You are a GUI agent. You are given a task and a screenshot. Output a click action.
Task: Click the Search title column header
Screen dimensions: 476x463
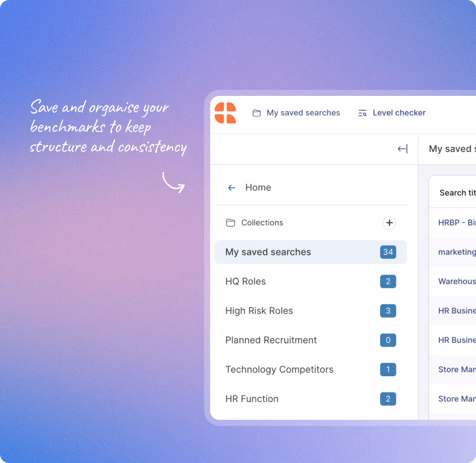click(x=457, y=193)
